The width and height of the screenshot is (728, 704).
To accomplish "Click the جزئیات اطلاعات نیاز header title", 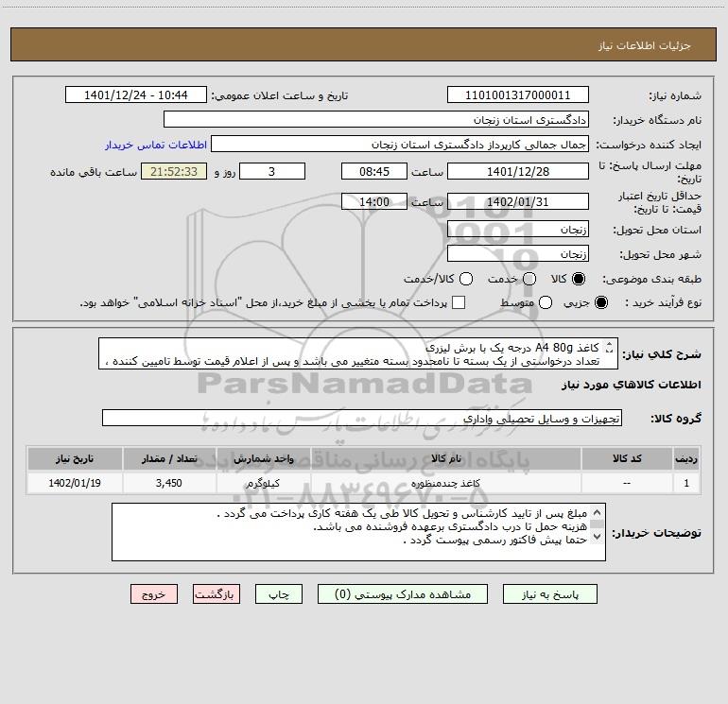I will (645, 45).
